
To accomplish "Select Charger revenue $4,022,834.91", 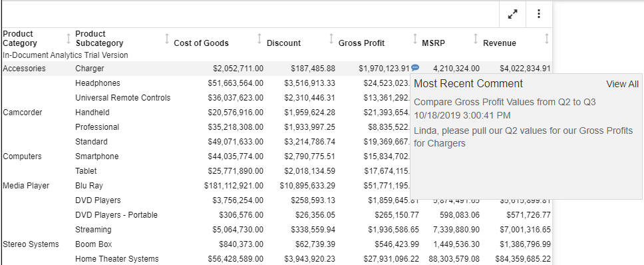I will [526, 69].
